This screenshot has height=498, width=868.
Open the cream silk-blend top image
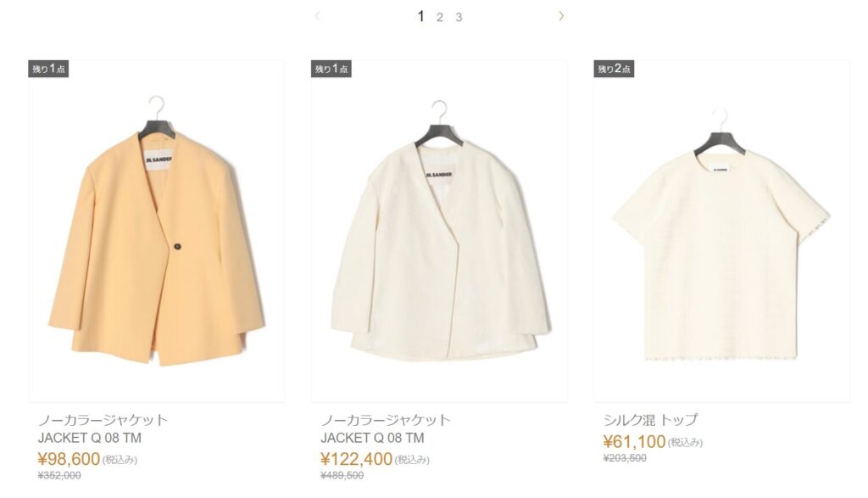point(722,232)
